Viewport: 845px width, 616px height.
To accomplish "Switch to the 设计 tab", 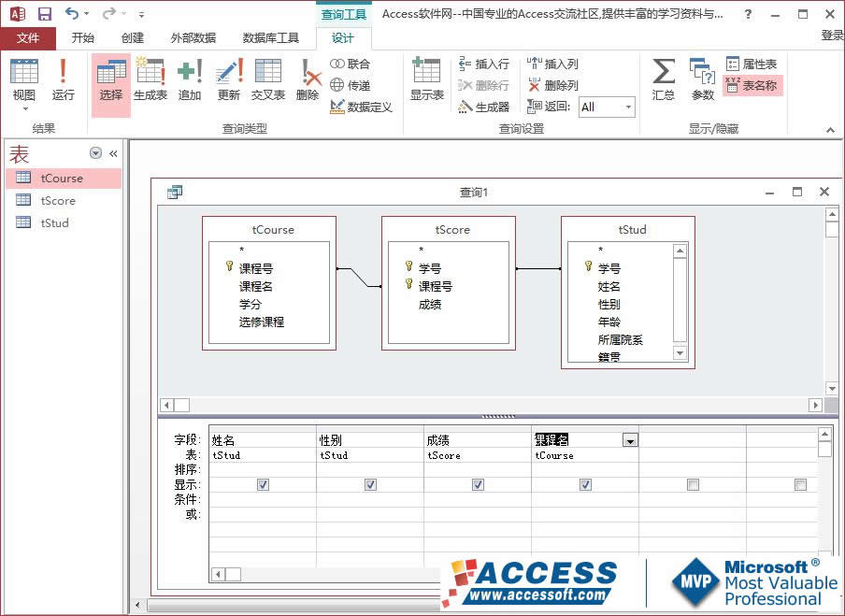I will coord(343,37).
